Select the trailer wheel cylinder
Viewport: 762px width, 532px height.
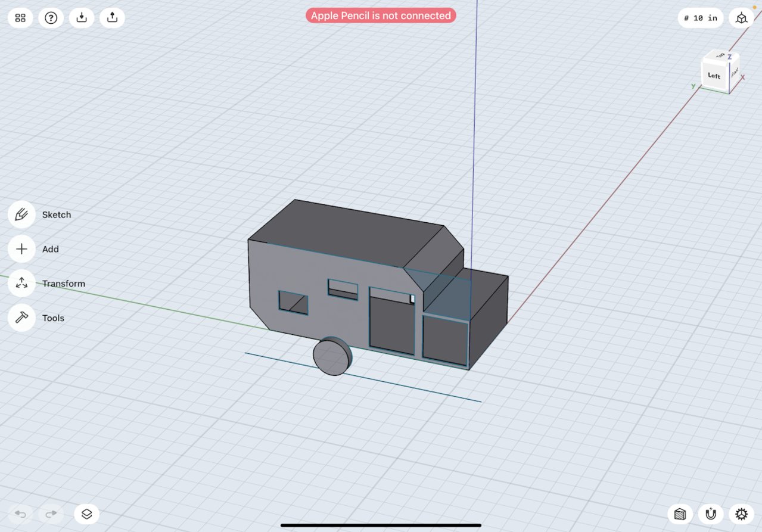click(x=332, y=356)
